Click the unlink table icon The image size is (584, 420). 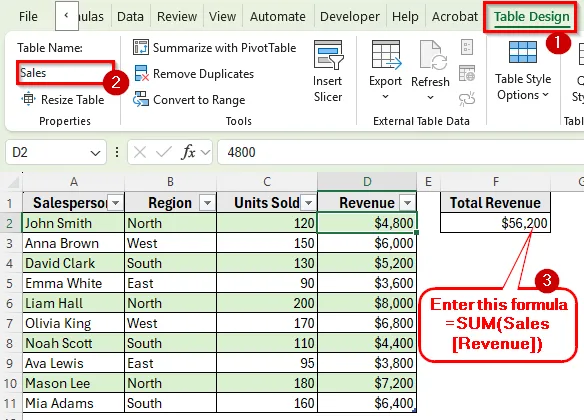tap(467, 99)
